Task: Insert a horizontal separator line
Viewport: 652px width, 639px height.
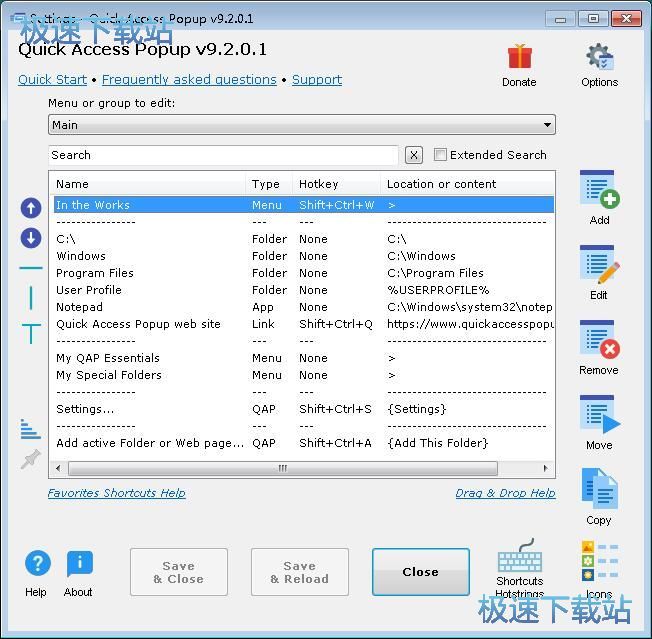Action: pyautogui.click(x=31, y=268)
